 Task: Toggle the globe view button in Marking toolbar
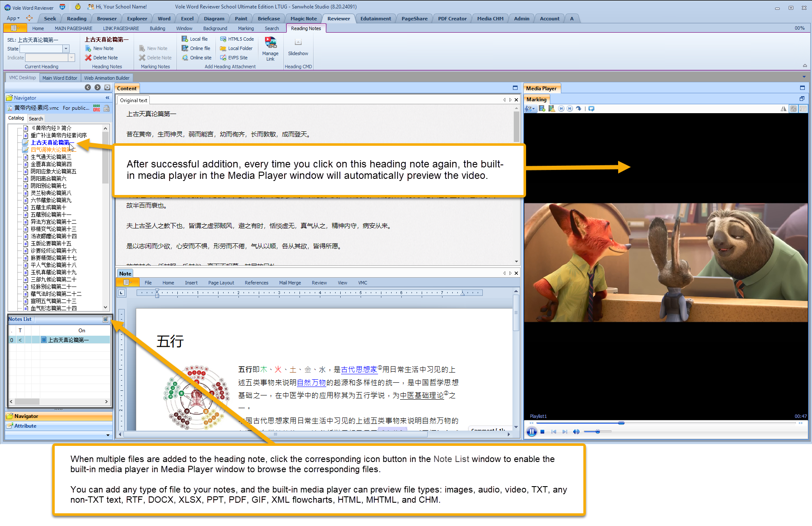tap(793, 109)
